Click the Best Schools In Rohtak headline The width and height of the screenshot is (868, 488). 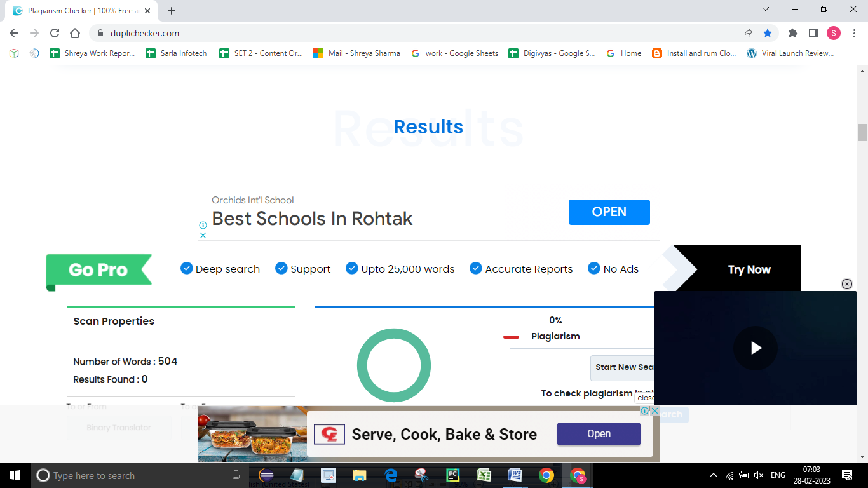(312, 219)
